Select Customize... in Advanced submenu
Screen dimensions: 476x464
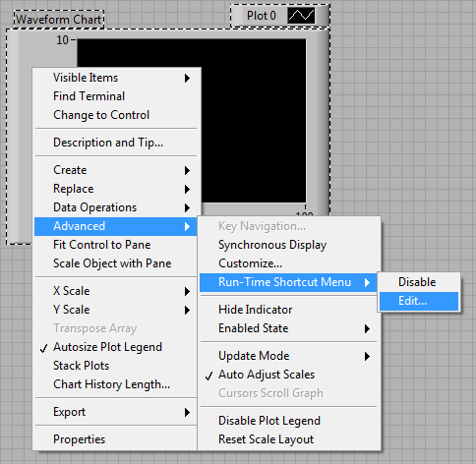coord(288,263)
